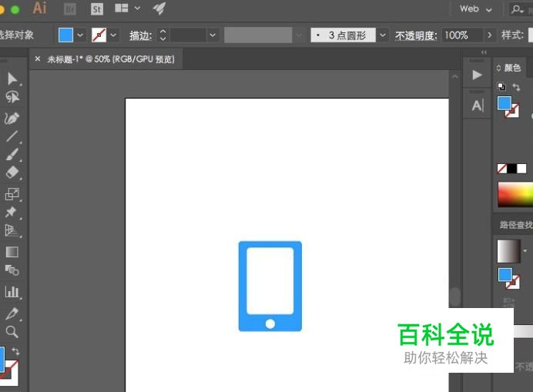Collapse the panels with double arrow

(484, 52)
